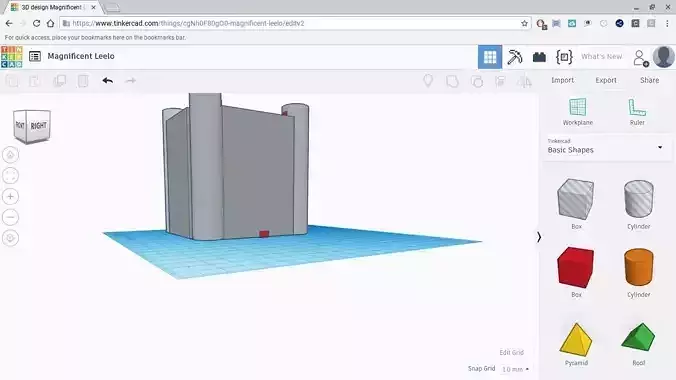676x380 pixels.
Task: Select the red Box shape
Action: pos(576,272)
